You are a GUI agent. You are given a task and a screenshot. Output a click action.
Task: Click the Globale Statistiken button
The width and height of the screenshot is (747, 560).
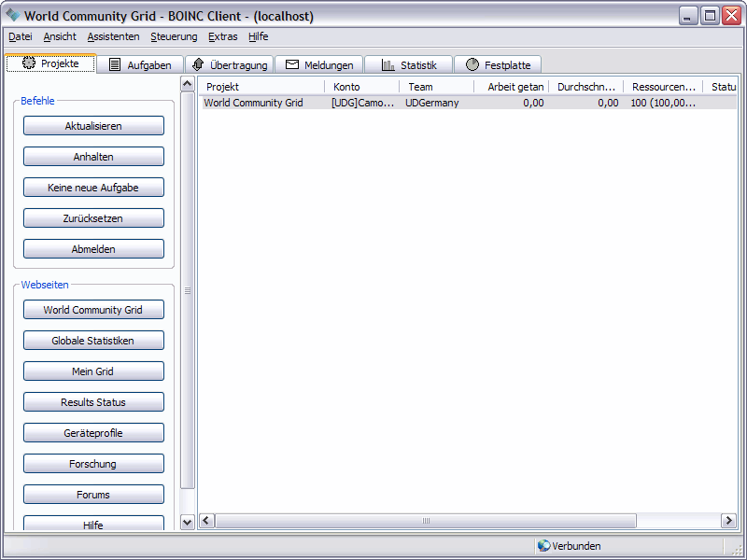point(93,341)
